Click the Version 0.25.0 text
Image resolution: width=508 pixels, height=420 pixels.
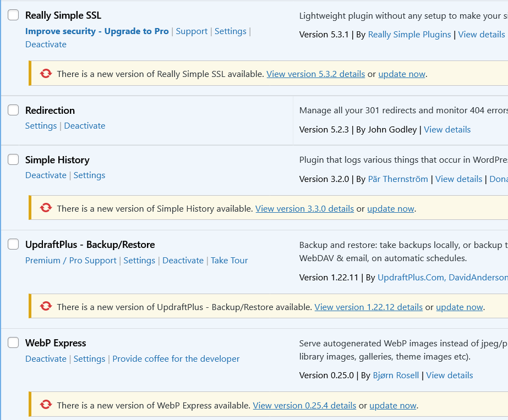pyautogui.click(x=326, y=375)
